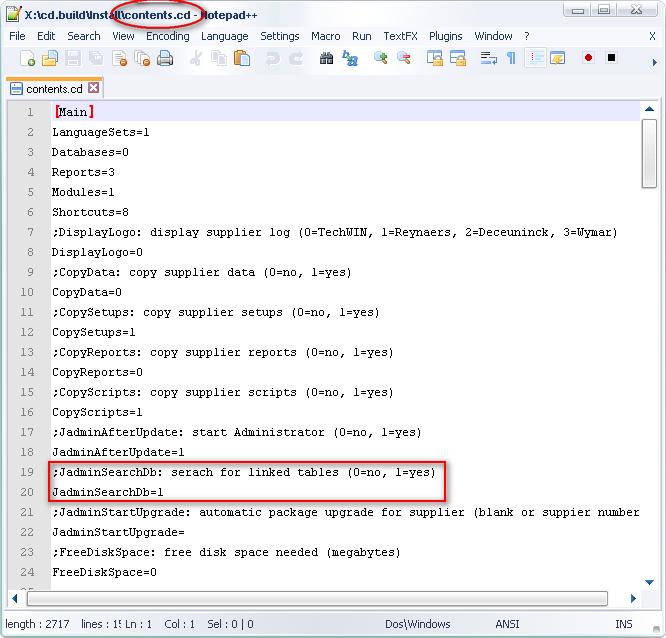Open the Language menu
Screen dimensions: 666x638
(225, 36)
